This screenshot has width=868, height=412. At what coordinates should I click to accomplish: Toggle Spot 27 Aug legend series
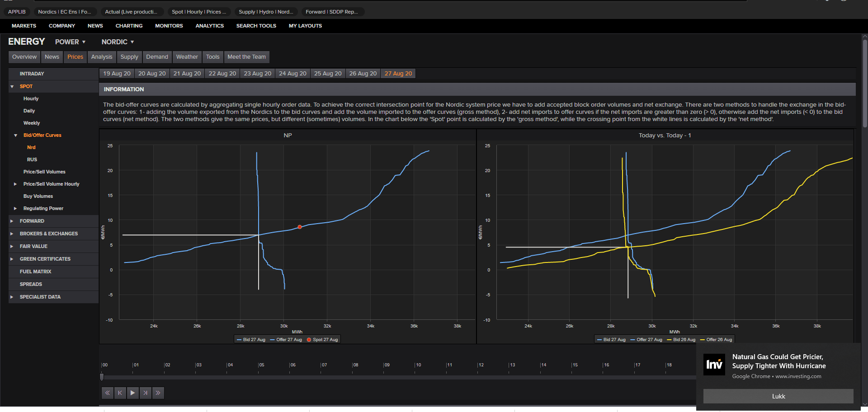click(x=322, y=340)
